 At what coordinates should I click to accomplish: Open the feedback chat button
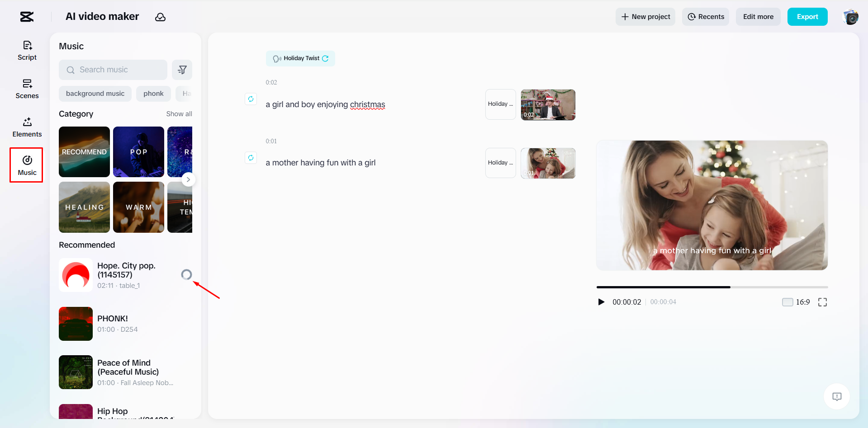click(x=837, y=396)
